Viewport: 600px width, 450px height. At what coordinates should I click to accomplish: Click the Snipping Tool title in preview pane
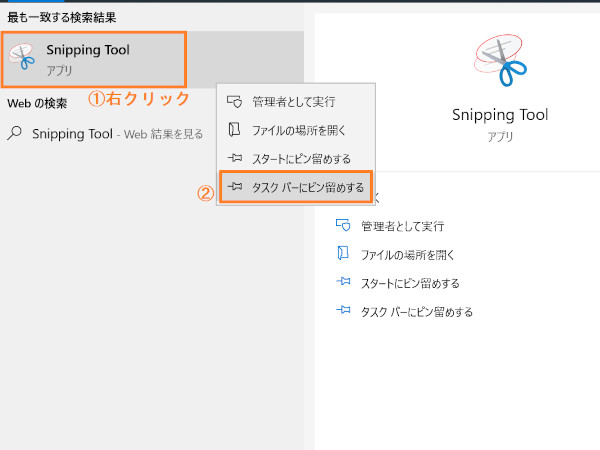pyautogui.click(x=500, y=115)
